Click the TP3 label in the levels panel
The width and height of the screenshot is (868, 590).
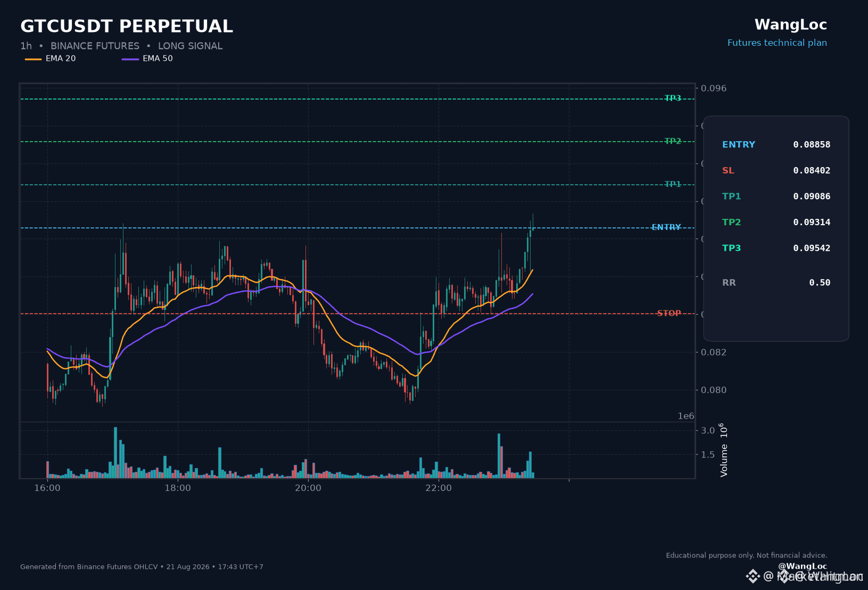(x=732, y=248)
